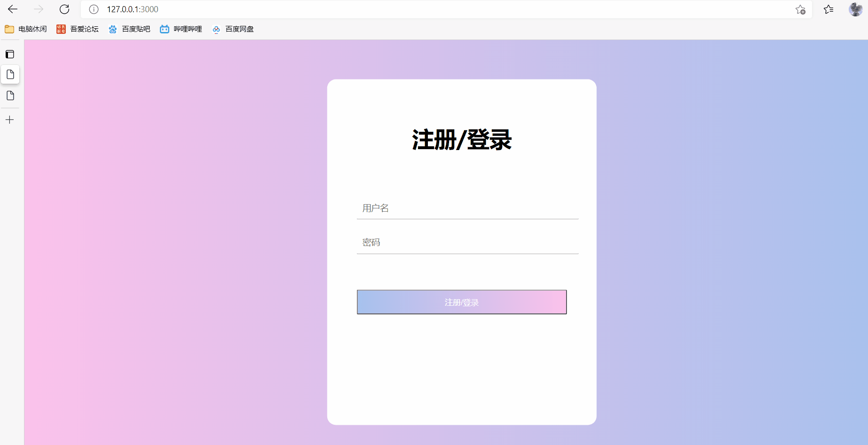Open the 百度贴吧 bookmark
The image size is (868, 445).
[x=129, y=29]
